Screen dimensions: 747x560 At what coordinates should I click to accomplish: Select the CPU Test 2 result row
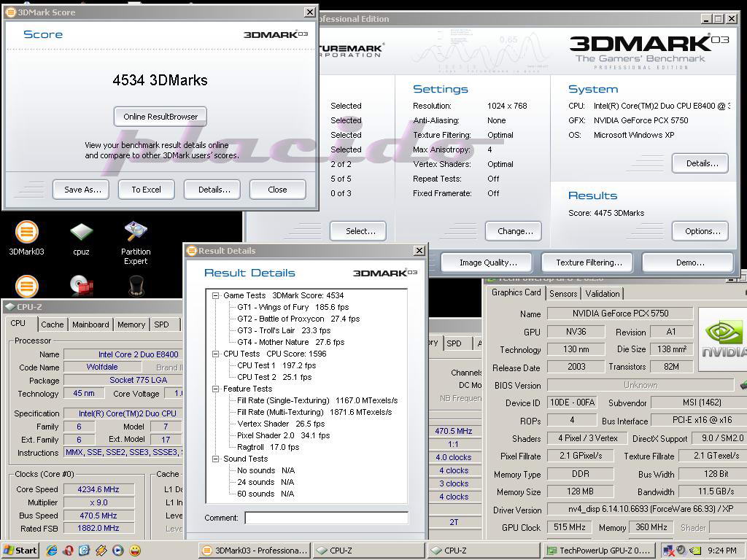tap(274, 377)
